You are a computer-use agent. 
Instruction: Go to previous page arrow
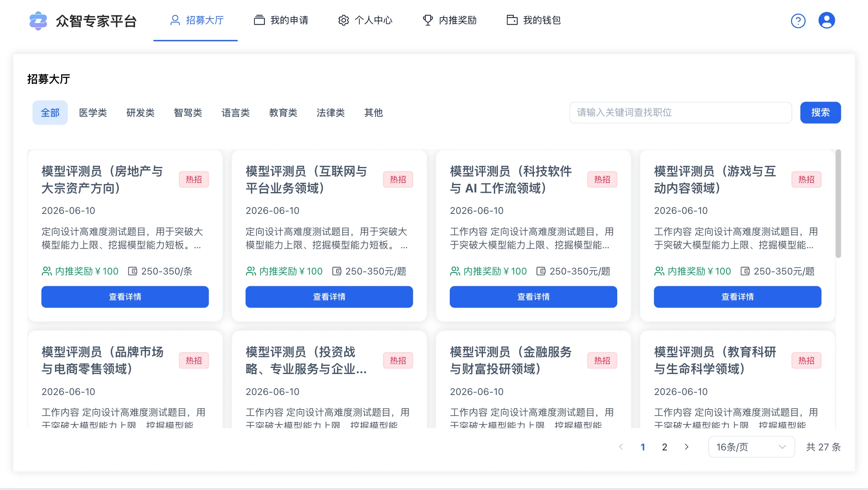[621, 447]
